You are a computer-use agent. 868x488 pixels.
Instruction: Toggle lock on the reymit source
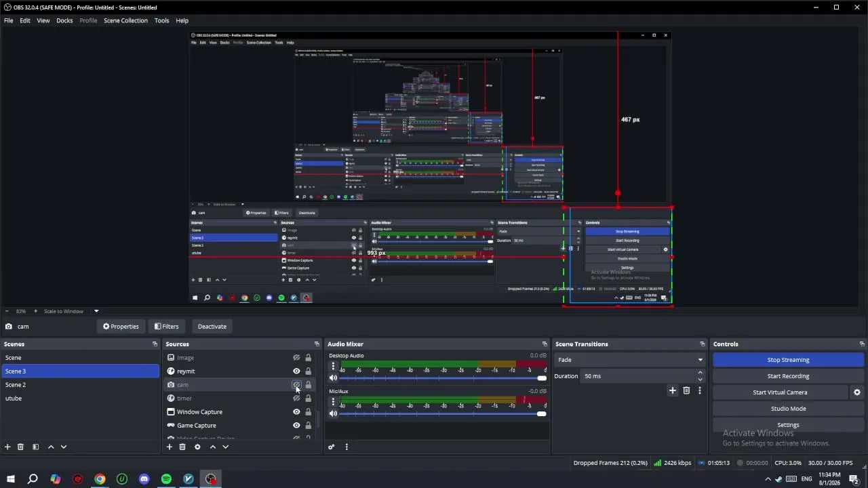(308, 371)
